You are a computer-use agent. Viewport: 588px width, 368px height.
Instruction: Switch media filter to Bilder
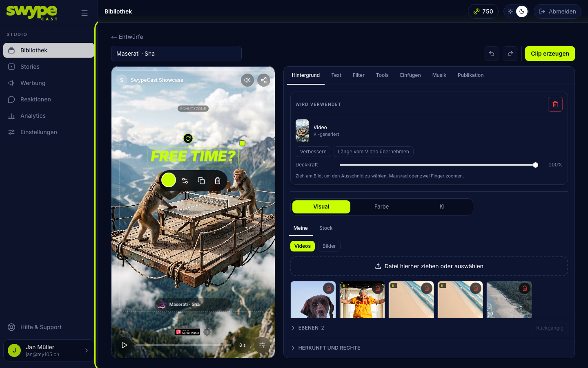point(329,246)
